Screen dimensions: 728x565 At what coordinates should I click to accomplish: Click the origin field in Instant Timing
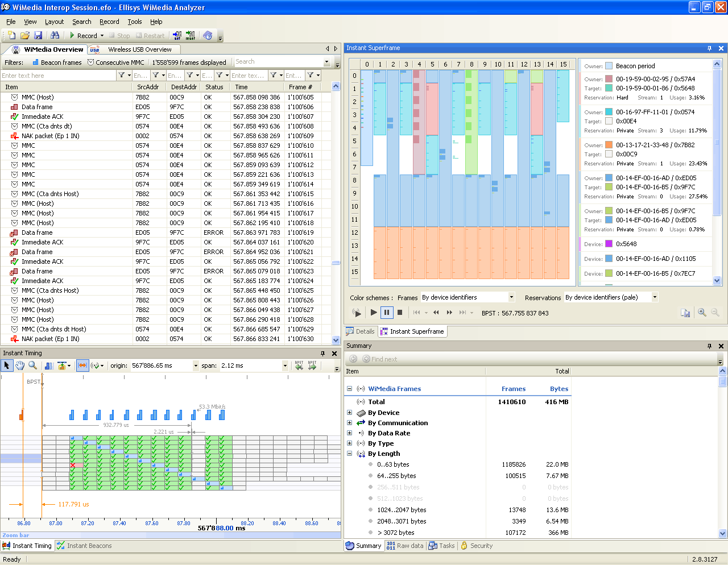pyautogui.click(x=160, y=365)
